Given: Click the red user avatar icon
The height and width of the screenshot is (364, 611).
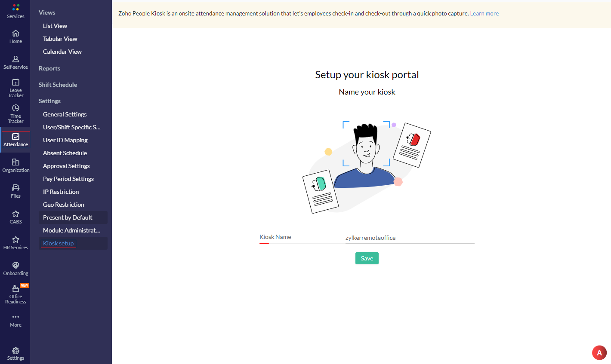Looking at the screenshot, I should click(599, 353).
